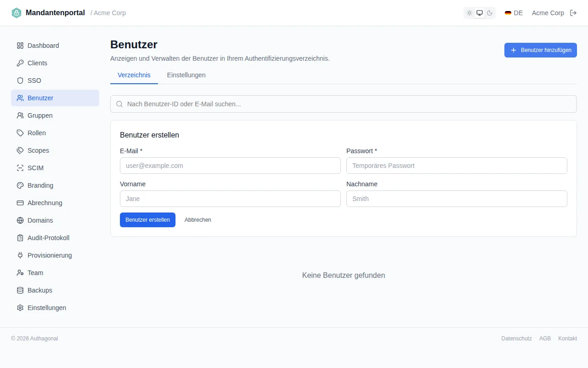588x368 pixels.
Task: Open Rollen in the sidebar by label
Action: 37,133
